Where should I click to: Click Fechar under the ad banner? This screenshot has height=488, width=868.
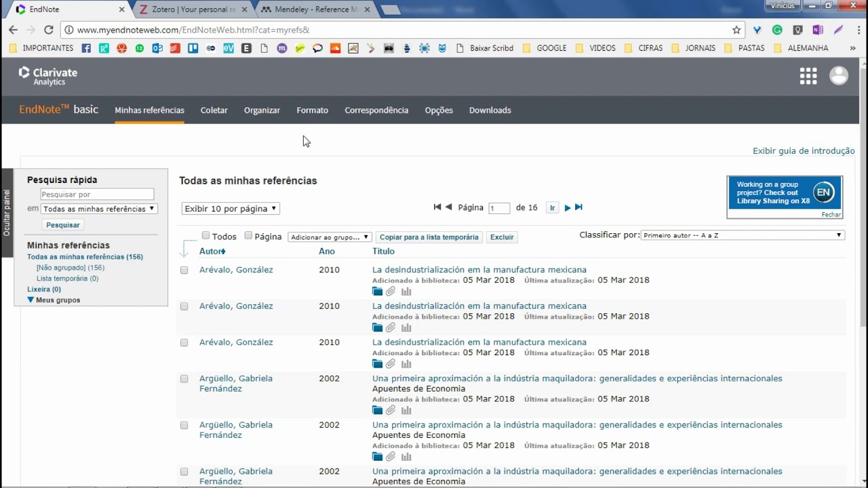[831, 214]
